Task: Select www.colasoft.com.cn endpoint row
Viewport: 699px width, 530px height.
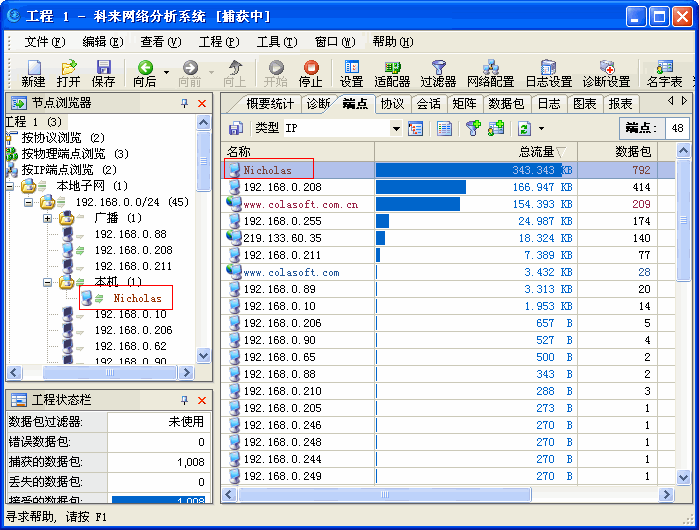Action: pyautogui.click(x=448, y=204)
